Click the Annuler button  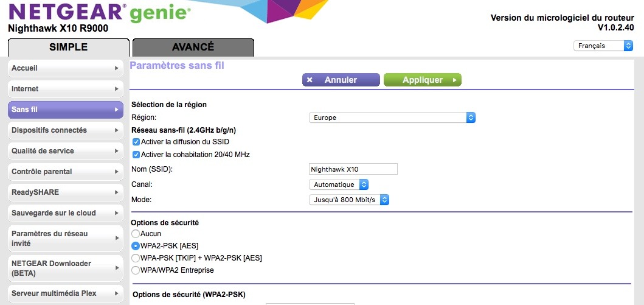pos(341,80)
